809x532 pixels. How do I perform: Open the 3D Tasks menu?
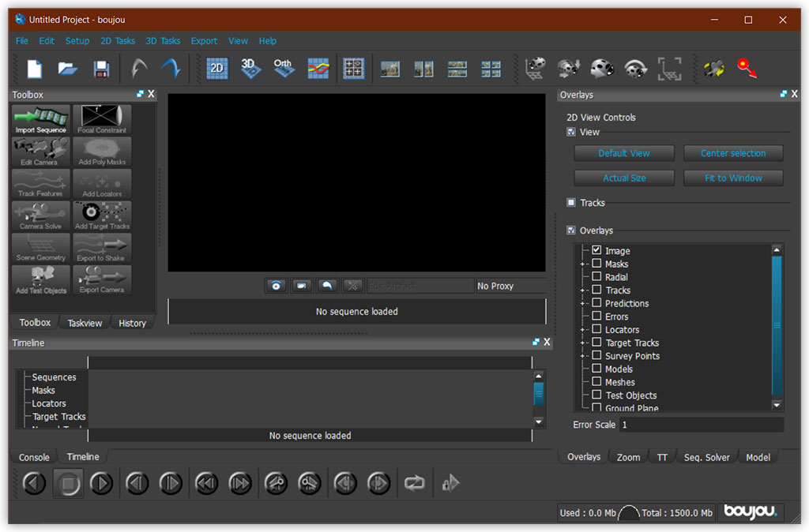point(163,41)
